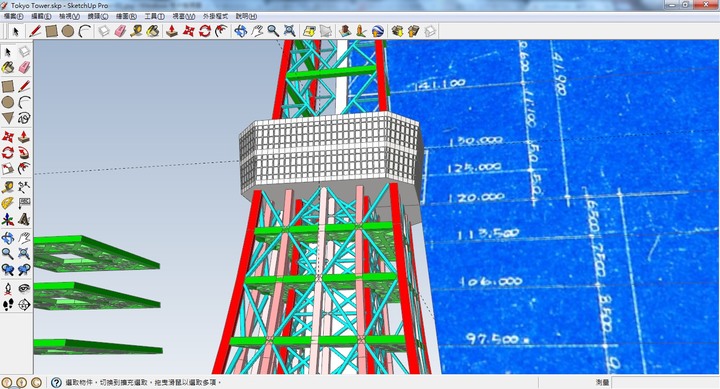The image size is (720, 389).
Task: Click Zoom Extents in top toolbar
Action: (289, 31)
